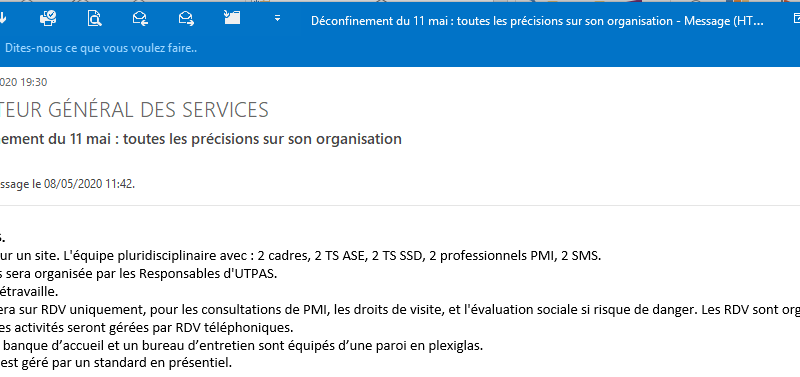
Task: Click the envelope icon with left arrow
Action: click(x=140, y=19)
